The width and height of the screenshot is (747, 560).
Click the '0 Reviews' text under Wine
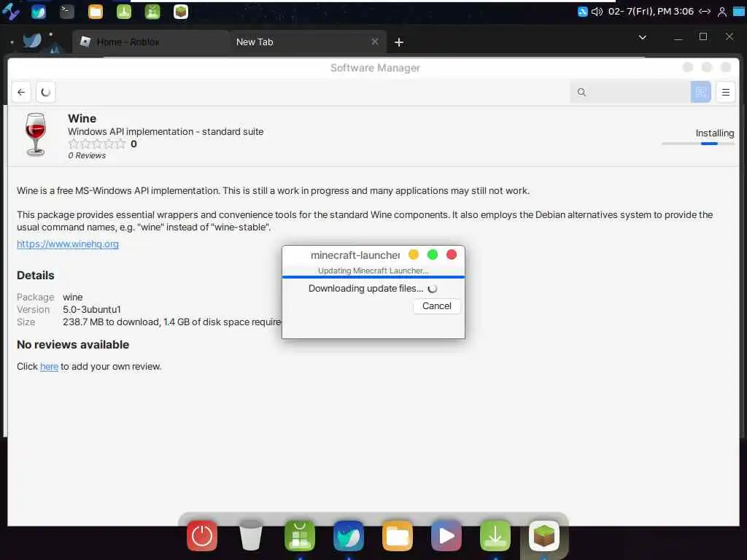[x=87, y=156]
